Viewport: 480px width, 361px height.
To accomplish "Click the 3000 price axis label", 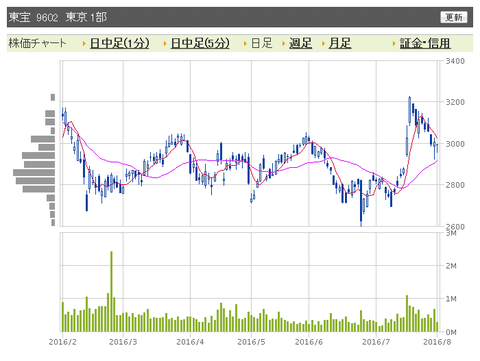I will pos(455,144).
